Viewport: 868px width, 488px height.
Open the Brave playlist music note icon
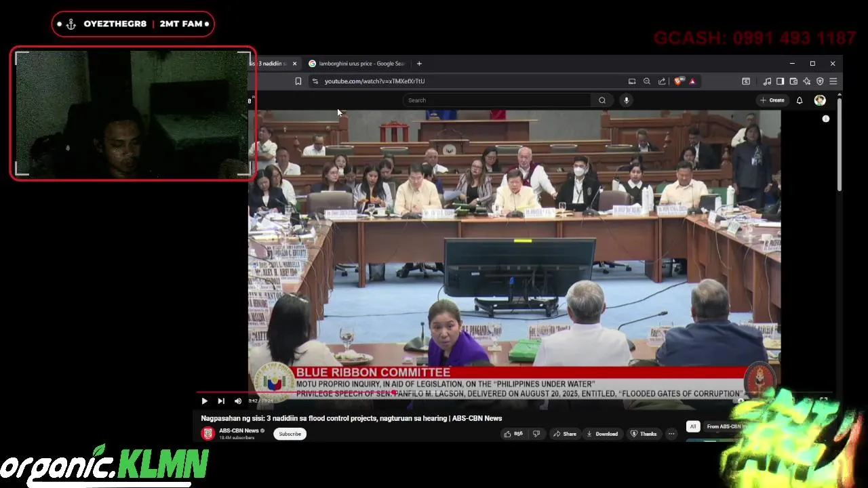767,81
